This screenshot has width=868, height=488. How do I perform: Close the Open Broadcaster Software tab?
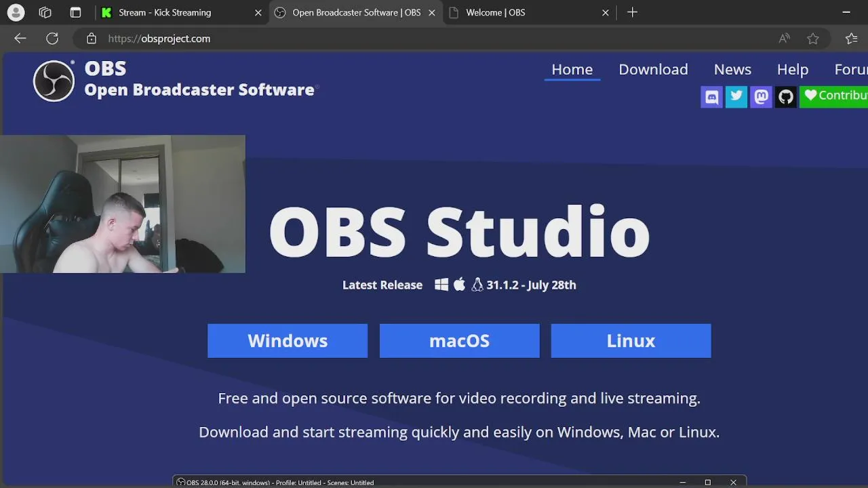coord(432,12)
